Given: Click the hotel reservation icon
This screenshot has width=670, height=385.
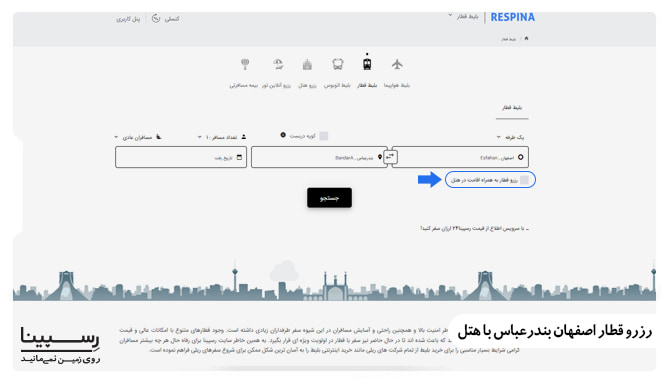Looking at the screenshot, I should (307, 65).
